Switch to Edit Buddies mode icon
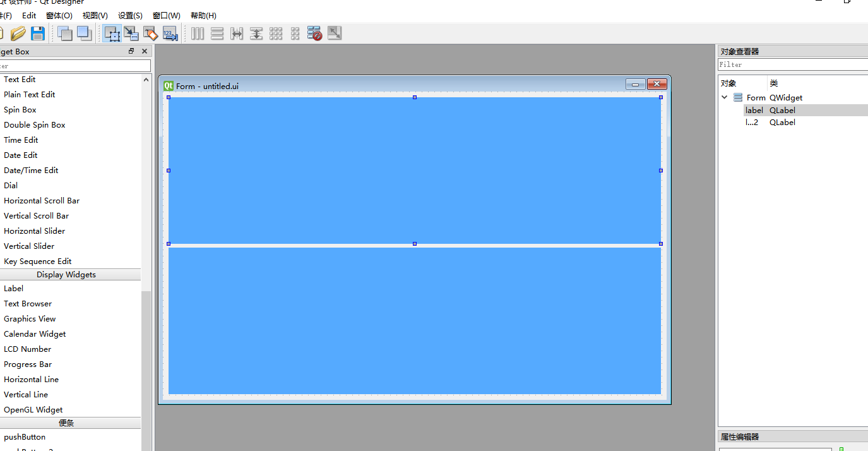The height and width of the screenshot is (451, 868). 151,33
